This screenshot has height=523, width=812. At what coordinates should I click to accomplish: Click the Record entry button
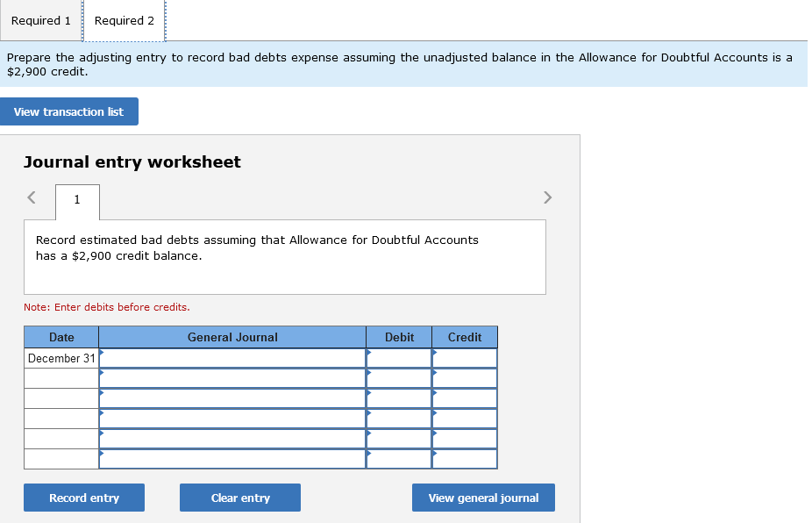(x=83, y=498)
